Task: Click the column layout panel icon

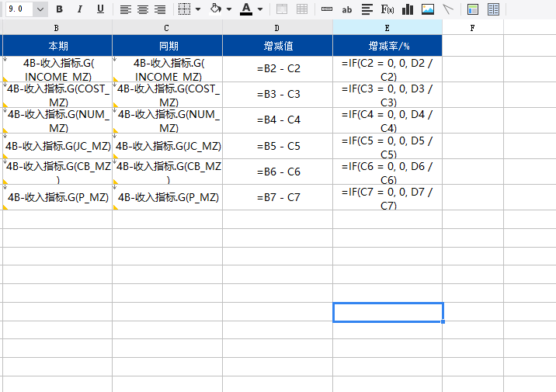Action: point(493,9)
